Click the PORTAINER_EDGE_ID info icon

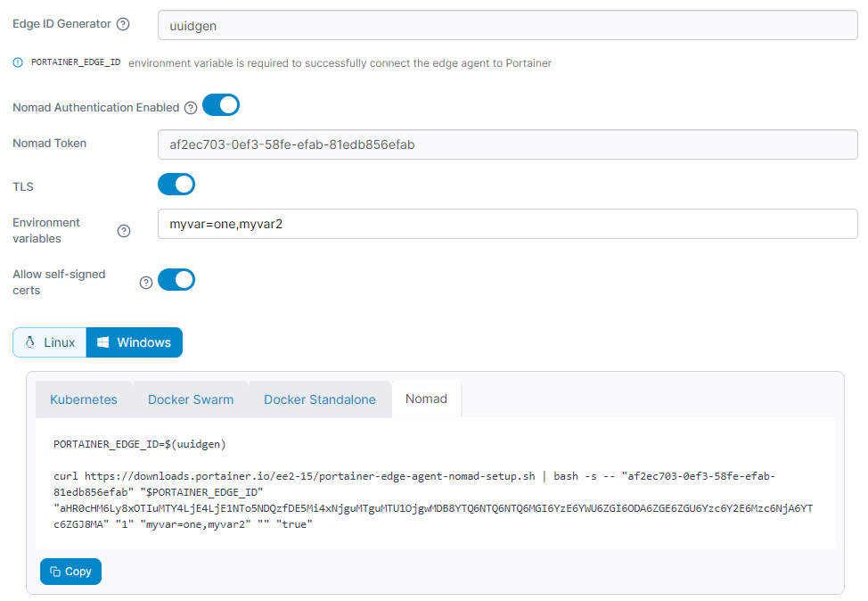[18, 62]
